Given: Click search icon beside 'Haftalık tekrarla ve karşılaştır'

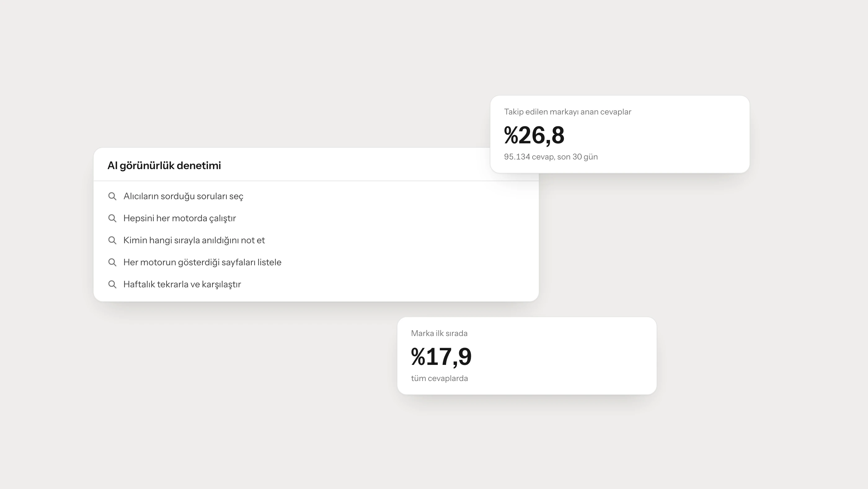Looking at the screenshot, I should [x=112, y=284].
